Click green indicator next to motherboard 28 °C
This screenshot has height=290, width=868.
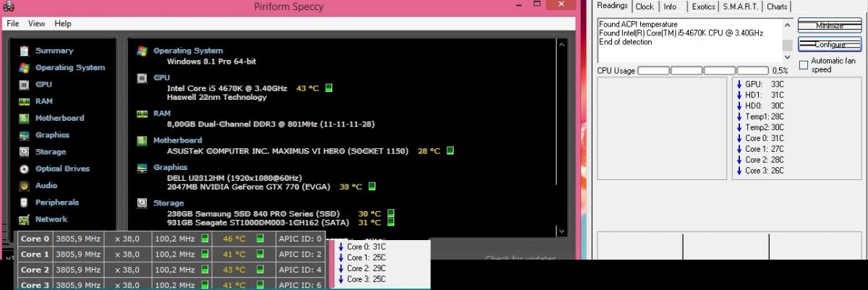(x=449, y=151)
